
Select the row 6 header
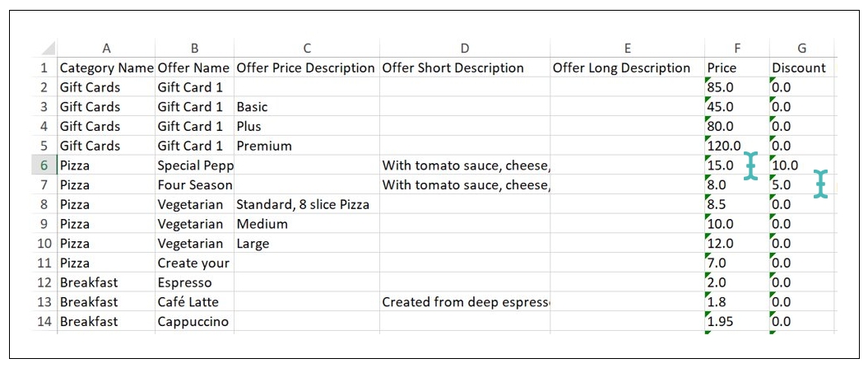coord(44,165)
